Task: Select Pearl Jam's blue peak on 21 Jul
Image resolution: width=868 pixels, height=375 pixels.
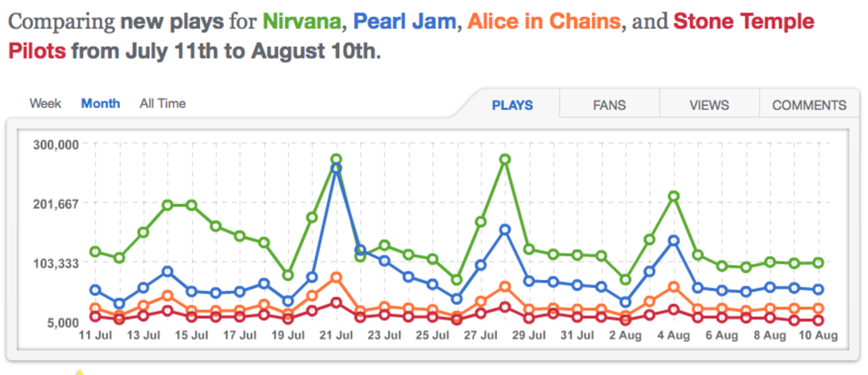Action: click(x=336, y=168)
